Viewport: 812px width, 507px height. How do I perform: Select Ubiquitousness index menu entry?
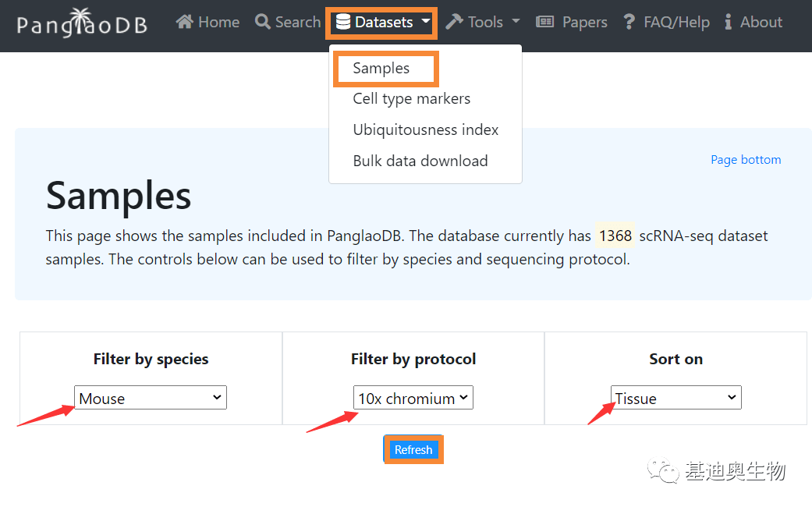click(425, 129)
